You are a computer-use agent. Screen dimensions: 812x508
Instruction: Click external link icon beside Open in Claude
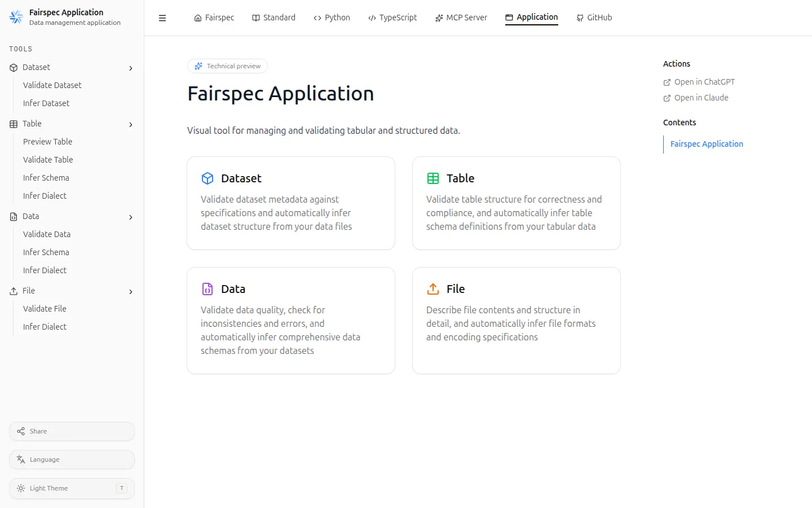[667, 98]
